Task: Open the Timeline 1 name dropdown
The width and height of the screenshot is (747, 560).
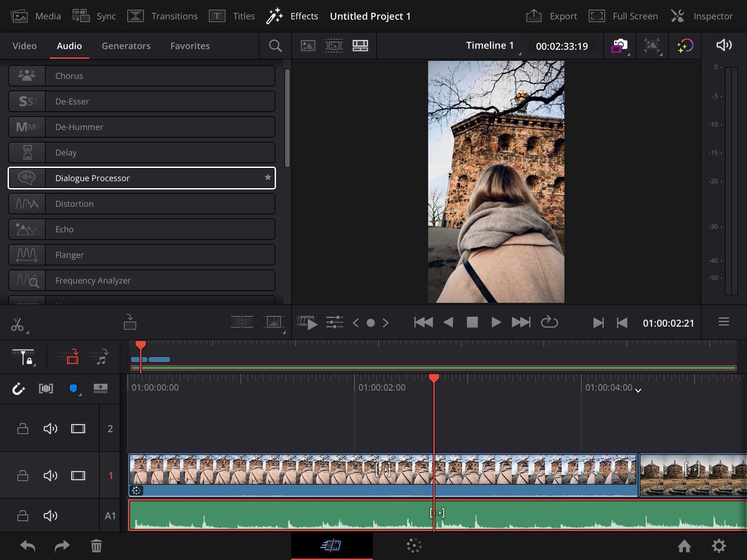Action: pos(494,46)
